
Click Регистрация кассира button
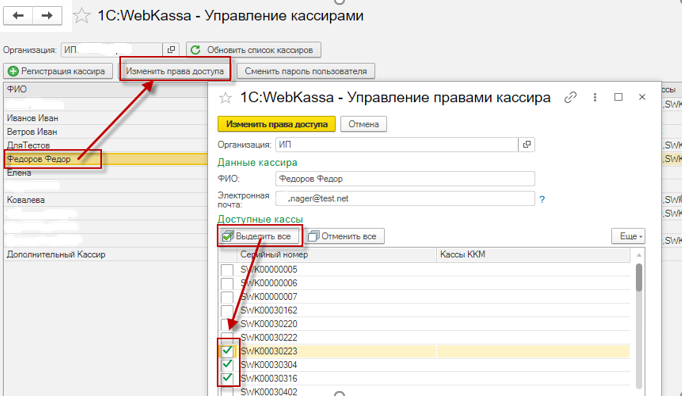[x=58, y=71]
